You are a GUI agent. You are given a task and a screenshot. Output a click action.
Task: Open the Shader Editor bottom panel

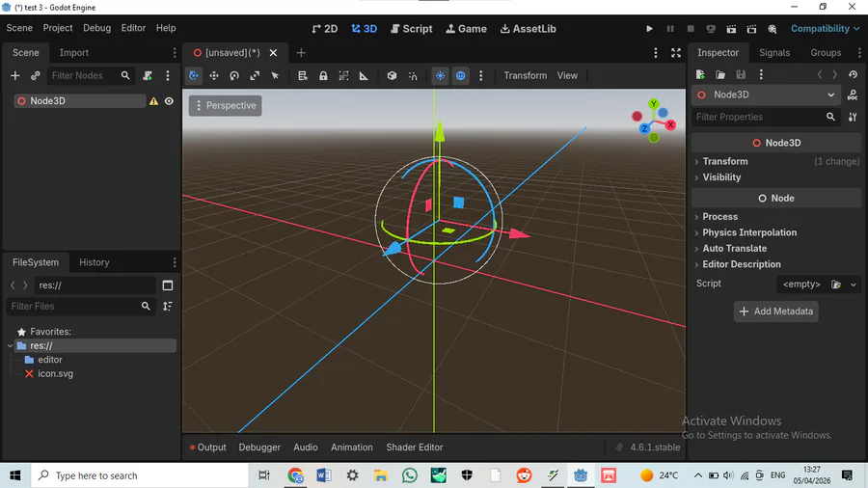tap(414, 447)
